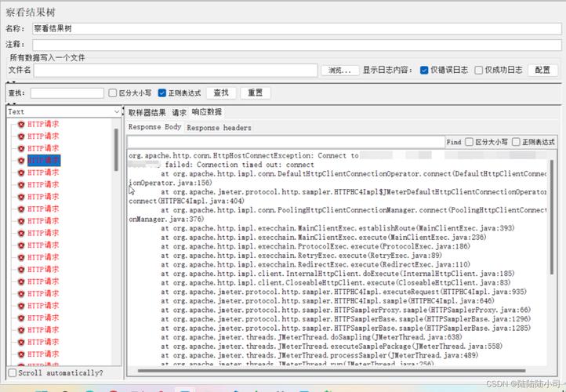
Task: Click the HttpHostConnectException line in response
Action: (x=244, y=156)
